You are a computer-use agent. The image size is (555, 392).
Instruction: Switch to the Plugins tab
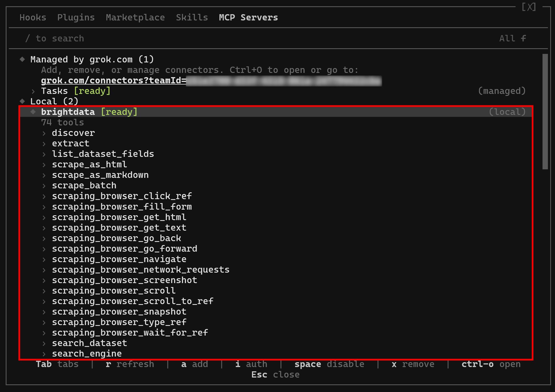(76, 18)
